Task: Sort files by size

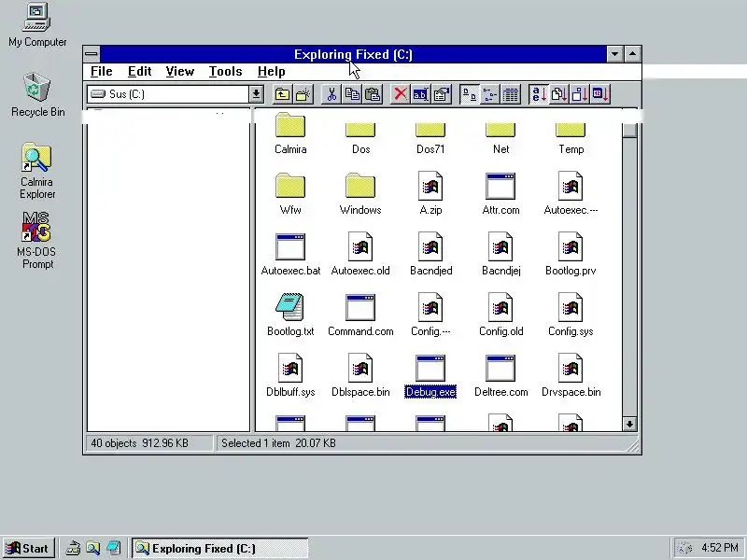Action: point(579,94)
